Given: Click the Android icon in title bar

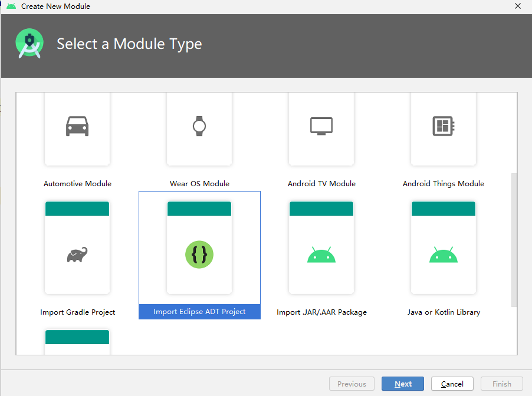Looking at the screenshot, I should [x=11, y=6].
